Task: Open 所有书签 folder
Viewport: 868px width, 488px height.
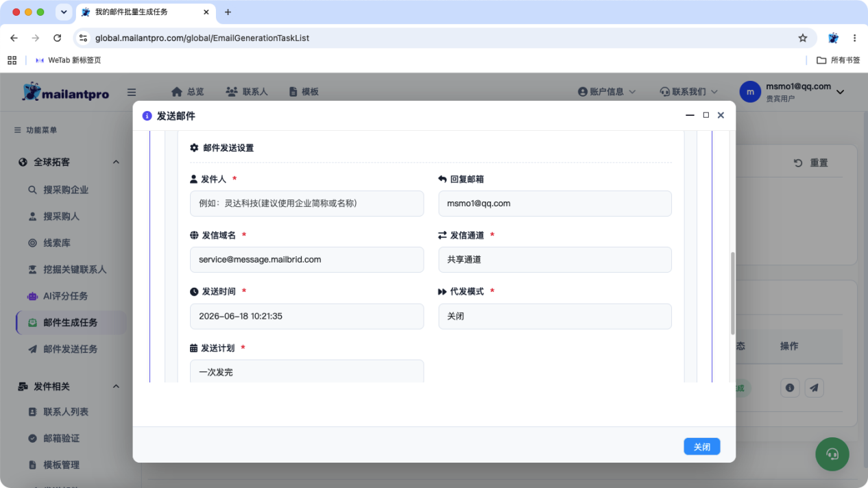Action: [x=839, y=60]
